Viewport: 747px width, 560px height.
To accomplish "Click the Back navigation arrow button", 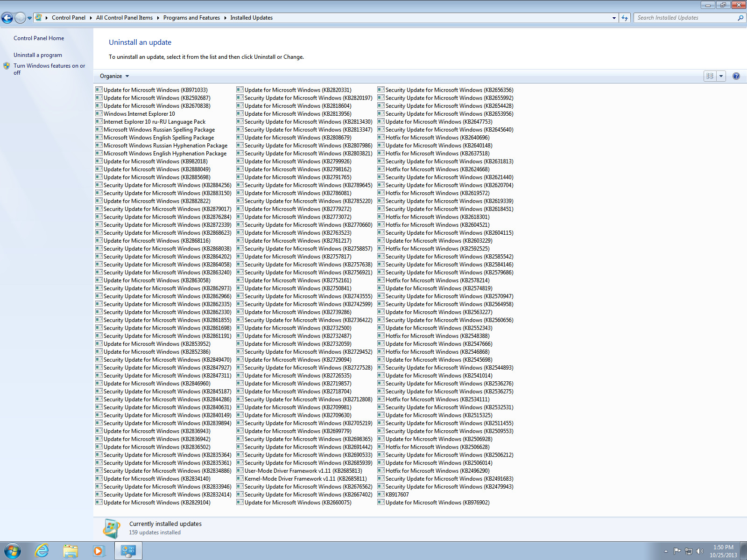I will [x=7, y=18].
